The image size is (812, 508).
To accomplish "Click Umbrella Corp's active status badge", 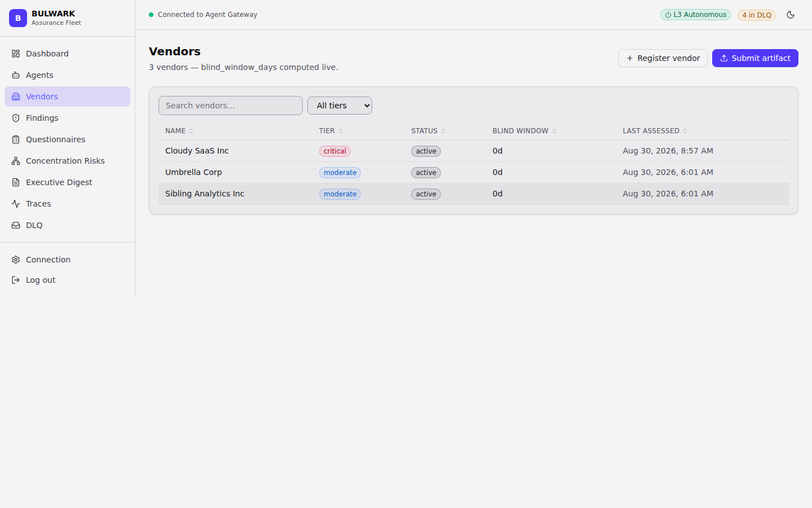I will (426, 173).
